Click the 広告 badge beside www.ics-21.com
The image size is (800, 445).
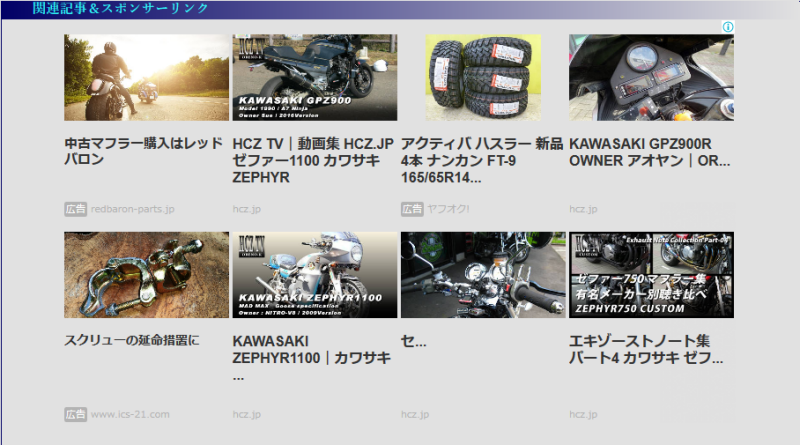[x=76, y=414]
